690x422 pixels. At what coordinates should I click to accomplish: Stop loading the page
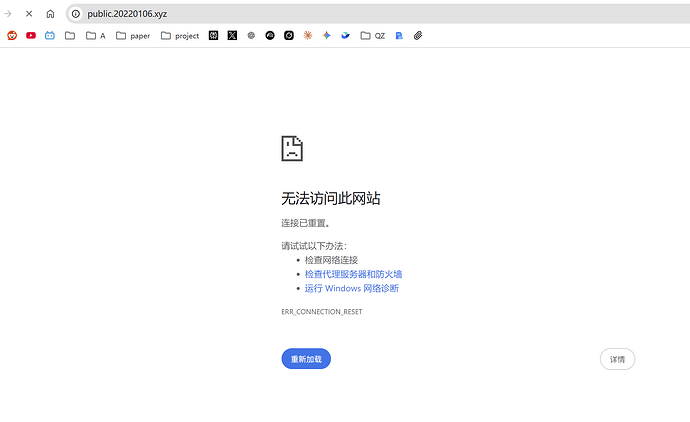29,14
